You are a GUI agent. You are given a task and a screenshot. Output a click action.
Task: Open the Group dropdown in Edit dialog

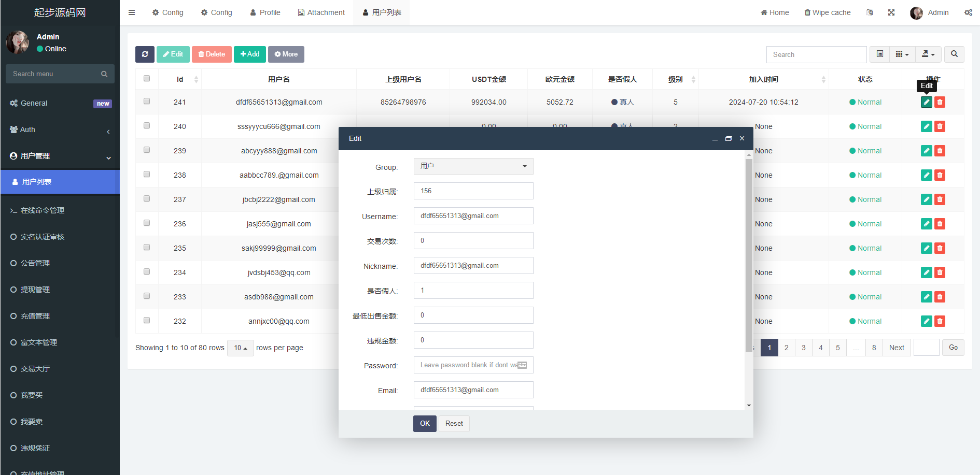473,166
